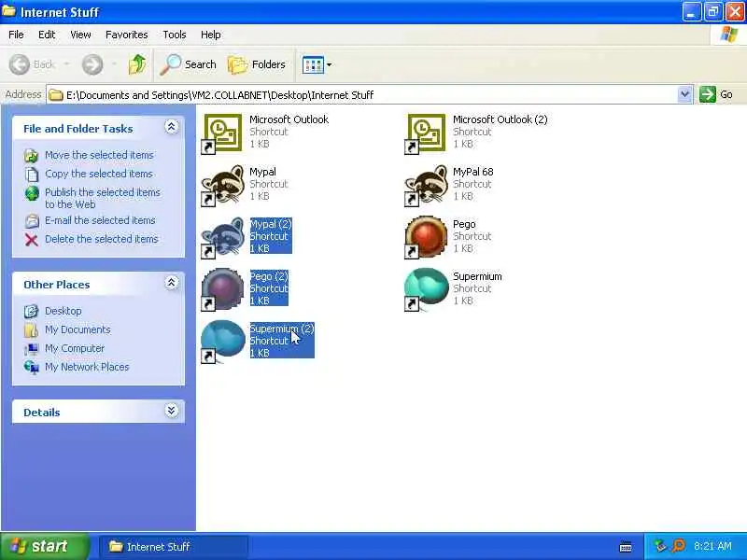
Task: Click the Copy items page icon
Action: point(32,175)
